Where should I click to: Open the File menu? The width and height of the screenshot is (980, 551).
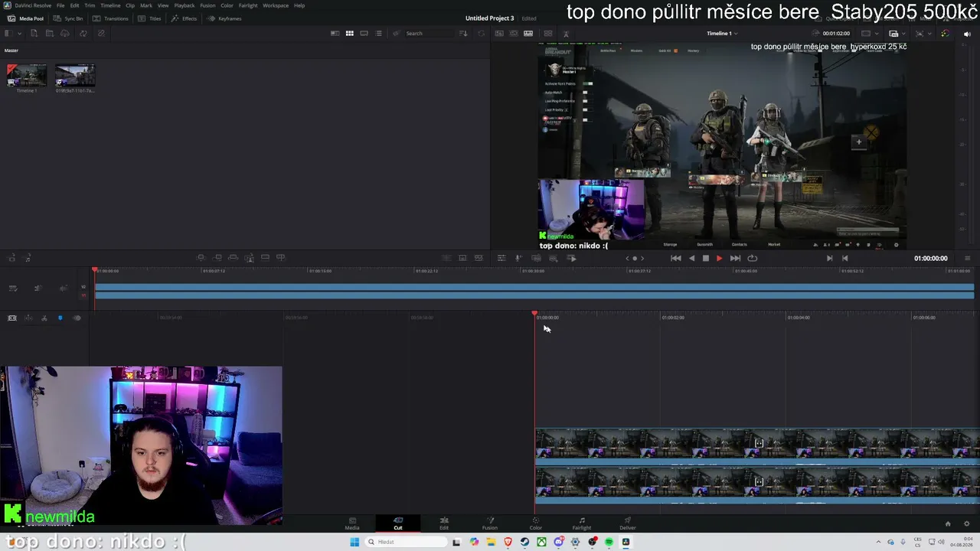[60, 5]
